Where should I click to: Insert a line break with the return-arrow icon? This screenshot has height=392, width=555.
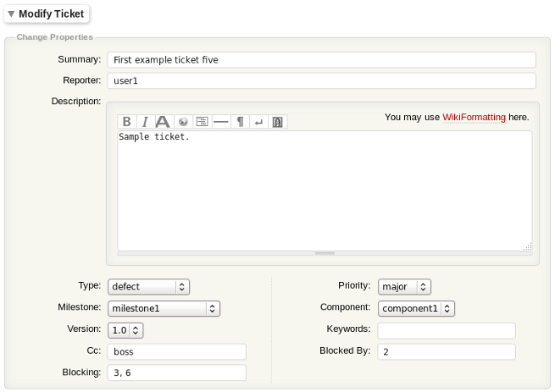(258, 122)
